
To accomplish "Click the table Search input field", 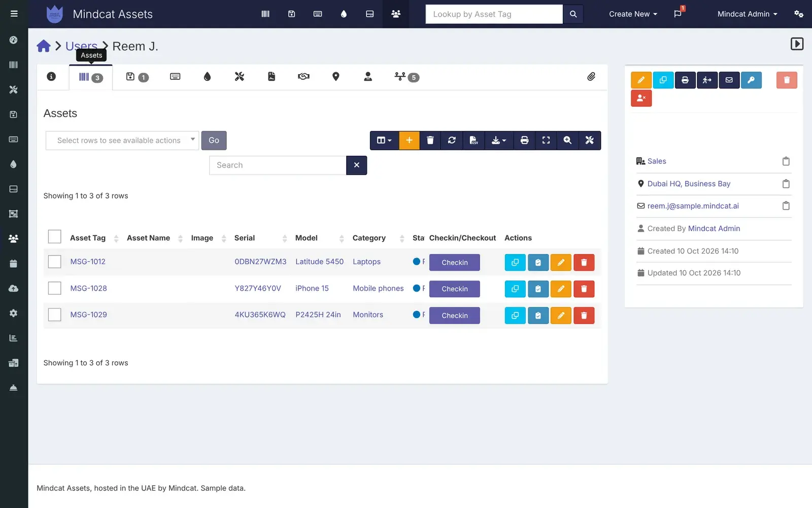I will click(278, 165).
